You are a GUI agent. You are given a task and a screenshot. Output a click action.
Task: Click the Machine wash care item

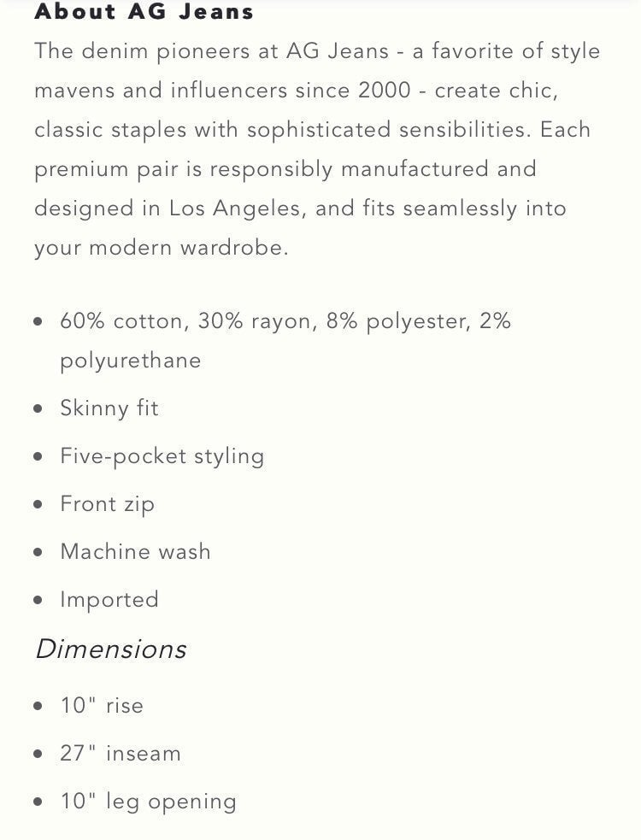[x=135, y=552]
